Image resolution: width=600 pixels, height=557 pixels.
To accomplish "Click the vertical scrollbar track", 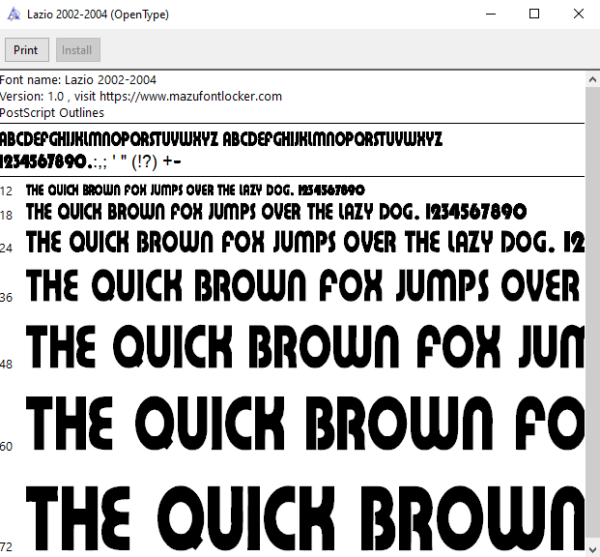I will pyautogui.click(x=592, y=316).
